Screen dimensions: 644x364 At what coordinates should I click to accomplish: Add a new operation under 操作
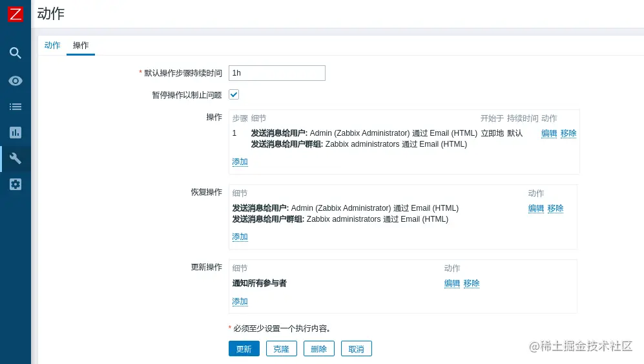240,162
